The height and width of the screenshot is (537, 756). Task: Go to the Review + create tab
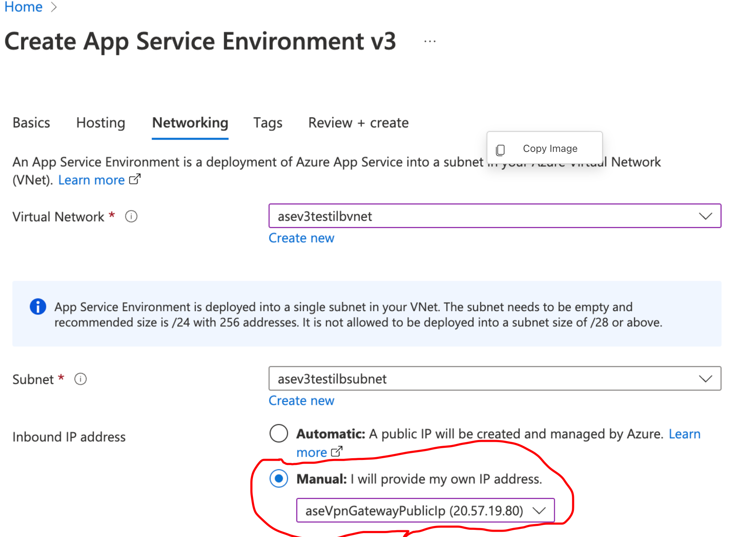click(358, 123)
